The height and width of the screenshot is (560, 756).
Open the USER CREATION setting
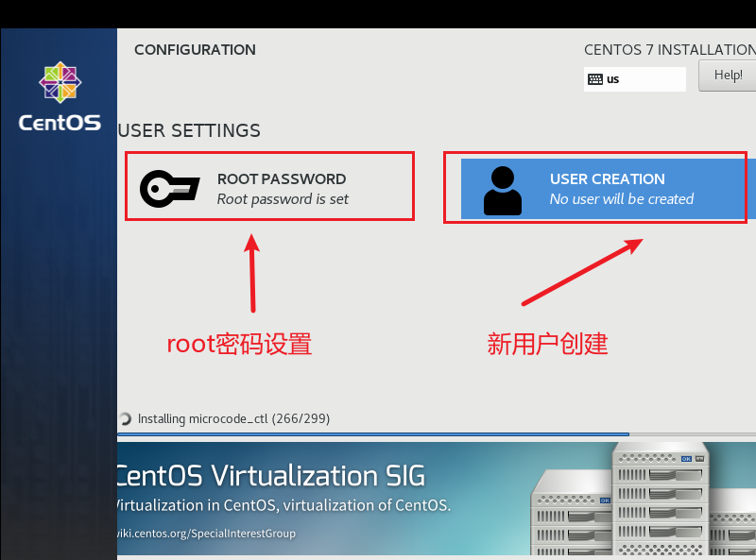point(609,189)
